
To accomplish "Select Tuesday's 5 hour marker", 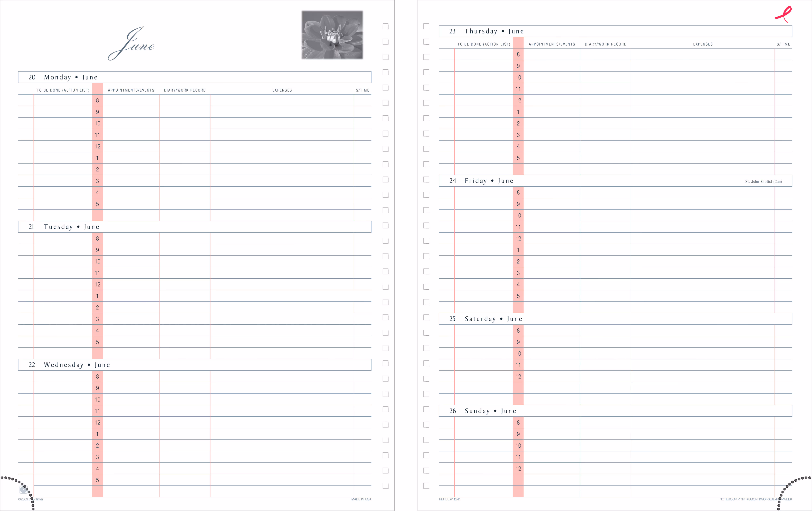I will 97,342.
